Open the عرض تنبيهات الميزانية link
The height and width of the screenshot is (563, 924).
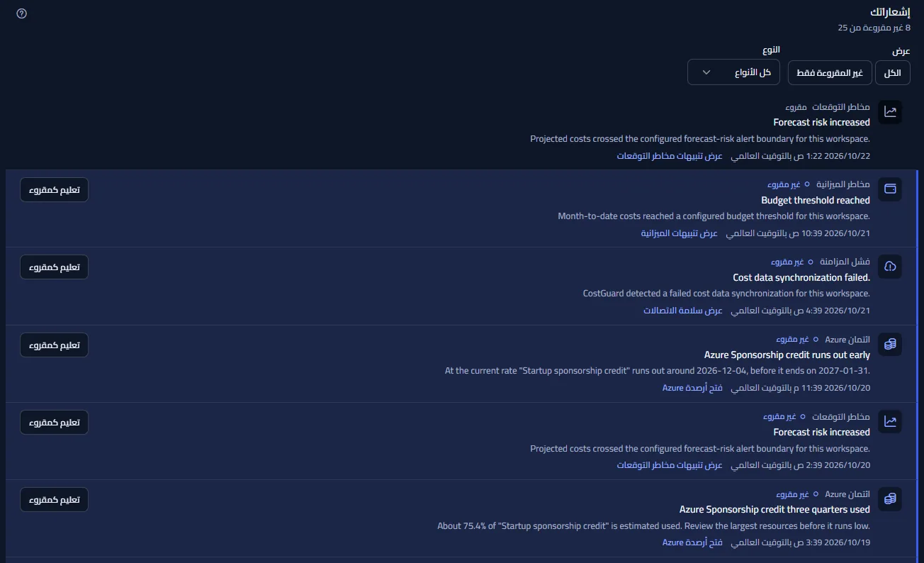click(x=680, y=233)
